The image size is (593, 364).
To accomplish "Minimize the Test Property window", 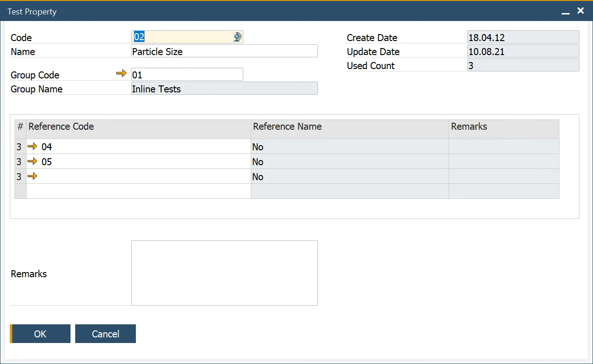I will coord(566,11).
